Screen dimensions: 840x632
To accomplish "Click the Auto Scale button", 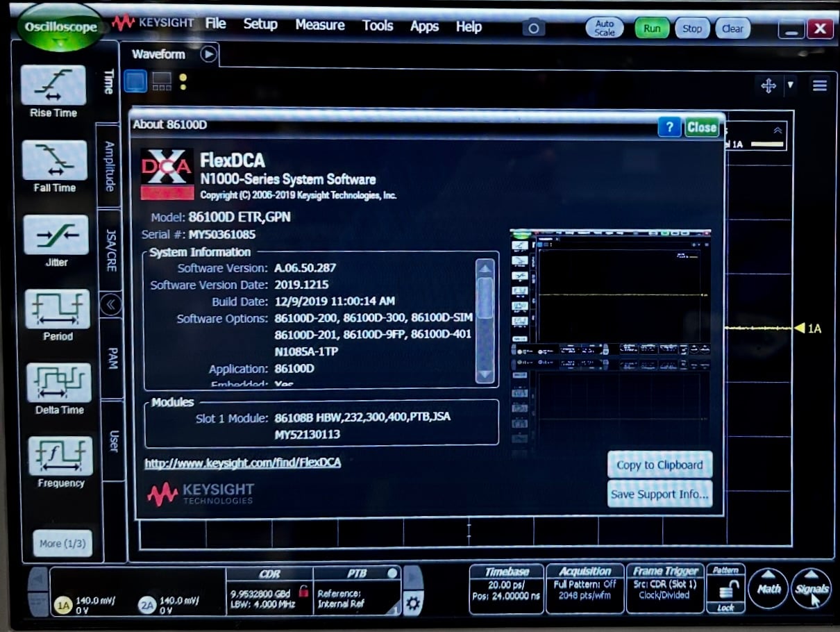I will [605, 28].
